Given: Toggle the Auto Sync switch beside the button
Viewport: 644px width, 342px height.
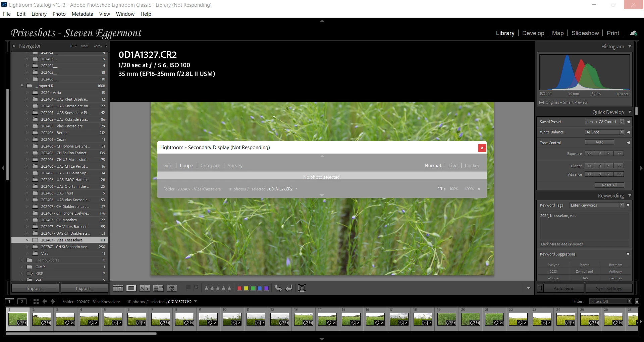Looking at the screenshot, I should tap(540, 288).
